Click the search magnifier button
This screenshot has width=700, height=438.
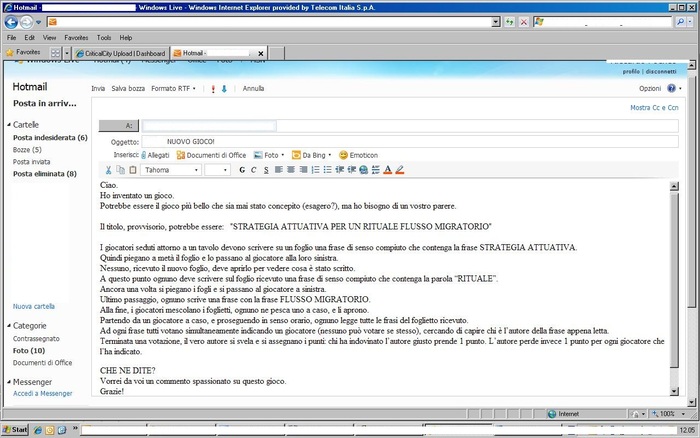click(680, 22)
